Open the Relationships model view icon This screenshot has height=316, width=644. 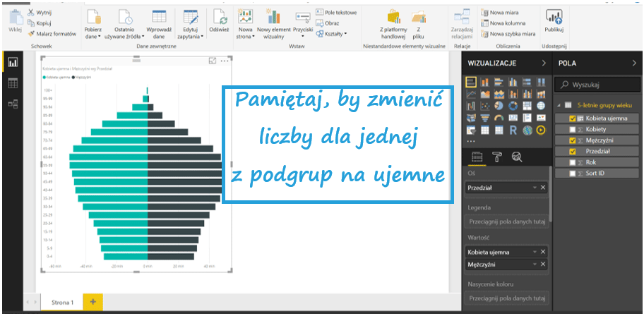13,104
